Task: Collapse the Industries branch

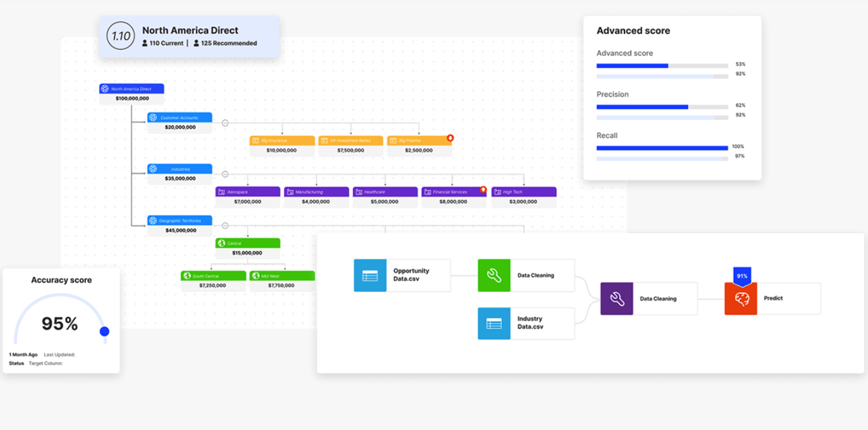Action: [x=225, y=174]
